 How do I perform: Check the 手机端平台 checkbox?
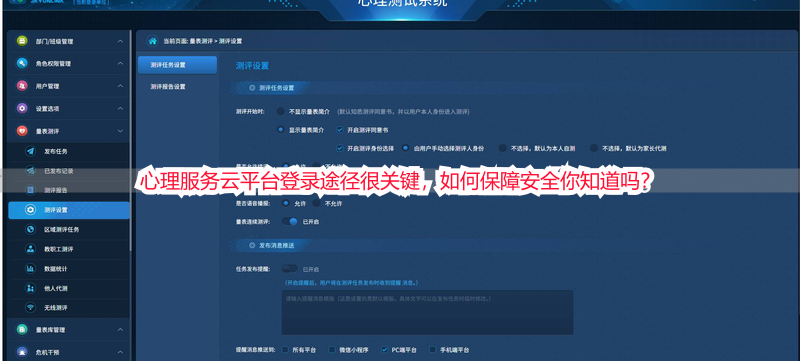point(432,350)
